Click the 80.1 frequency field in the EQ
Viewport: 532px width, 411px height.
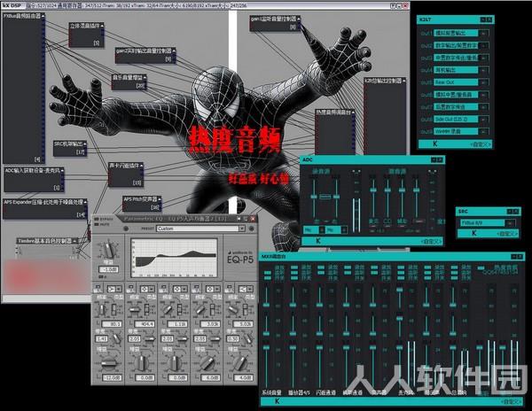coord(112,324)
